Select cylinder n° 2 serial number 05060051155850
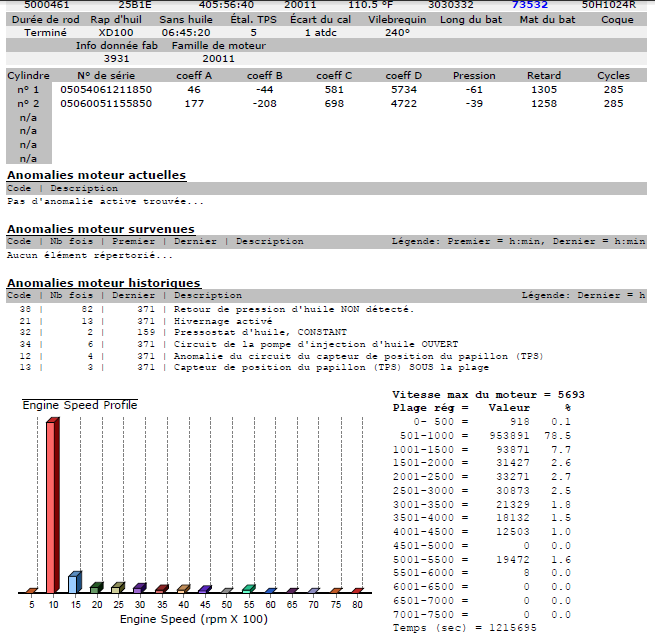 (x=105, y=103)
